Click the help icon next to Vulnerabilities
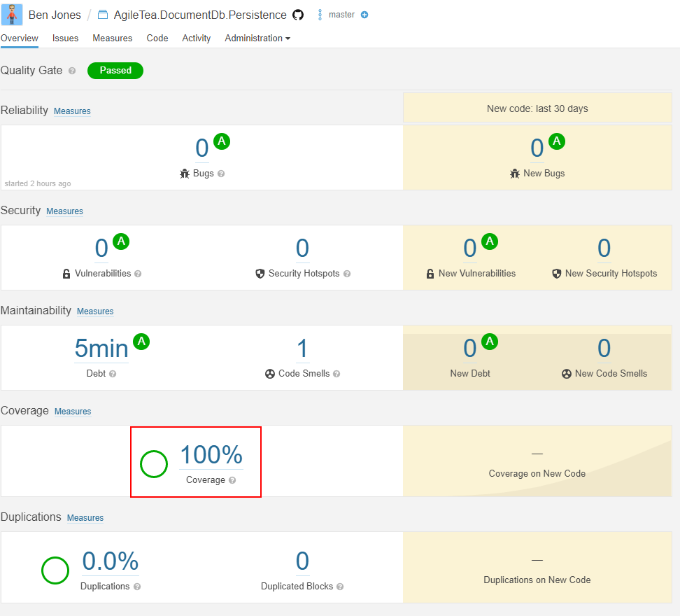The width and height of the screenshot is (680, 616). coord(138,274)
